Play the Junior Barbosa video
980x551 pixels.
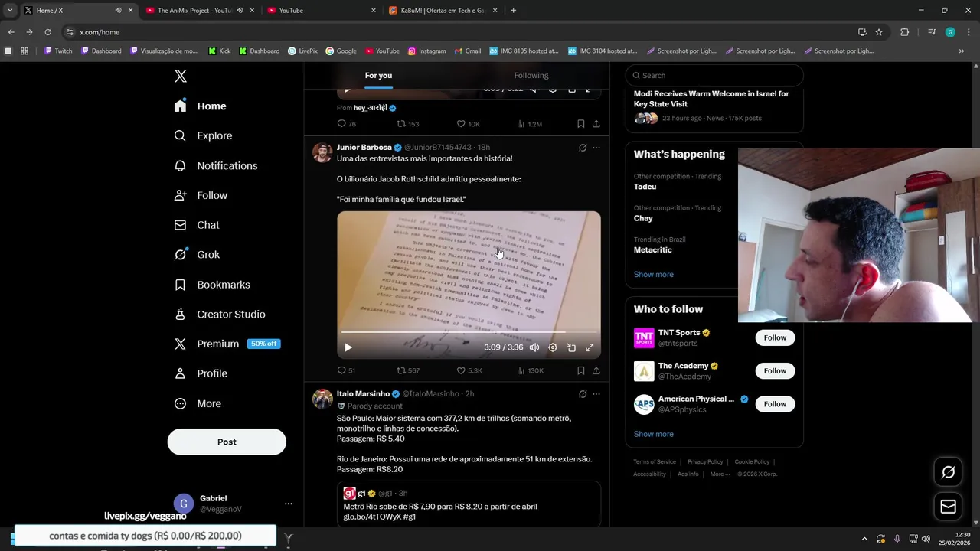(x=348, y=347)
